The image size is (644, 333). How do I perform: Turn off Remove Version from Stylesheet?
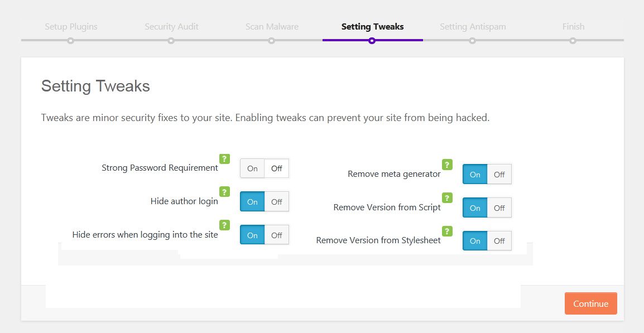pyautogui.click(x=499, y=241)
